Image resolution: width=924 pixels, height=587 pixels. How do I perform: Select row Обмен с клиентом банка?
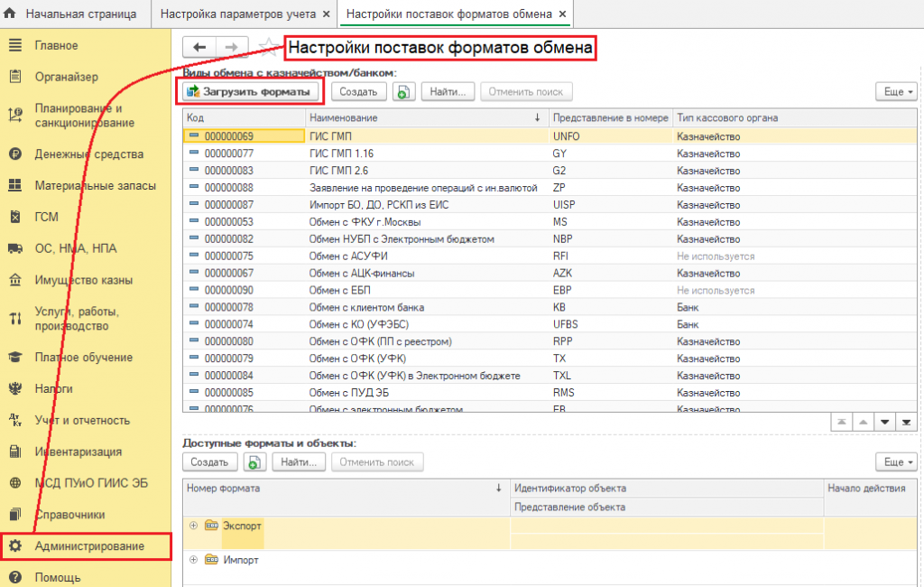(x=550, y=307)
